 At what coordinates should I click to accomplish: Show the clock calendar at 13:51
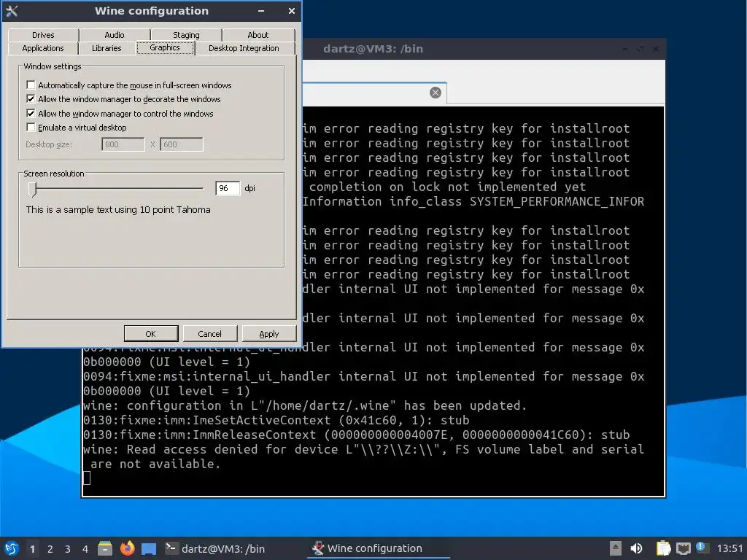[729, 548]
